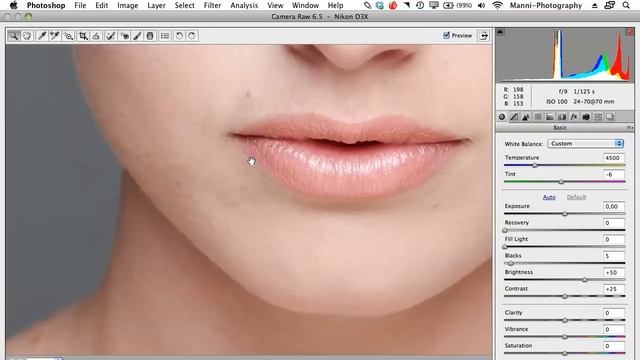Rotate image 90 degrees clockwise
Screen dimensions: 640x360
point(192,36)
